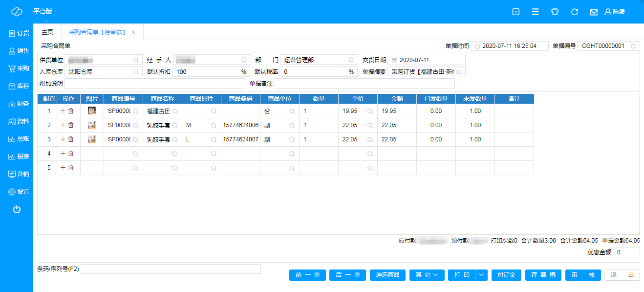Click the shirt theme icon

555,12
